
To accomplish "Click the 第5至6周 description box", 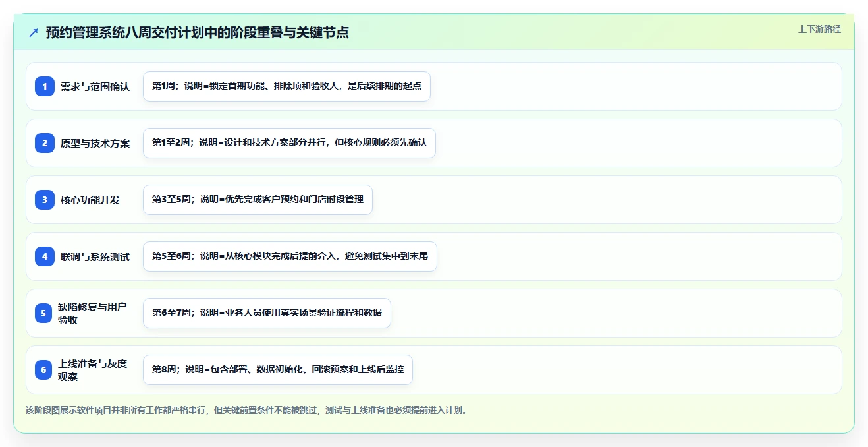I will coord(290,256).
